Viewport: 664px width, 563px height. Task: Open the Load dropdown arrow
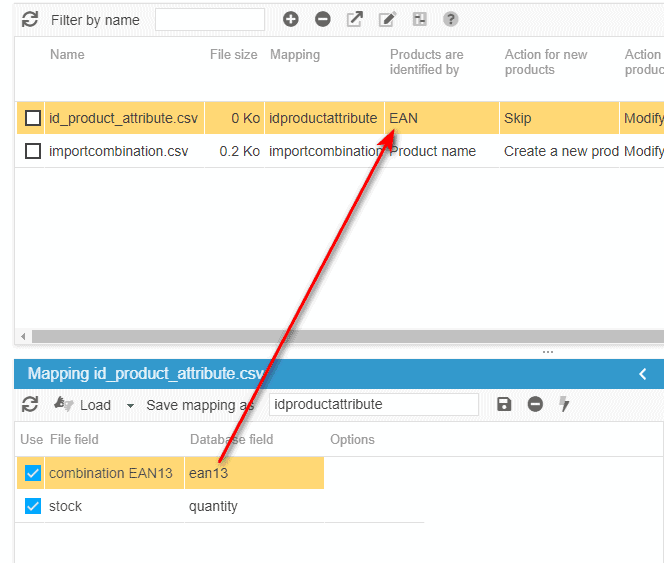pyautogui.click(x=130, y=405)
